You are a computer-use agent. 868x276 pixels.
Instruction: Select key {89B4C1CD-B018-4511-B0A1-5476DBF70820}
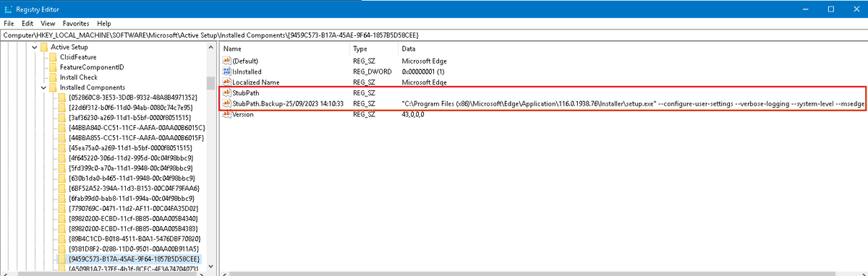[x=135, y=238]
